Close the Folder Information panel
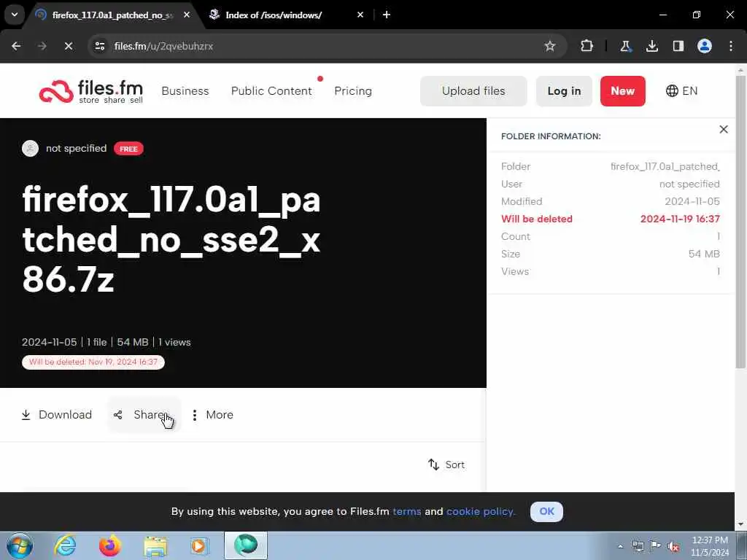This screenshot has width=747, height=560. (724, 129)
